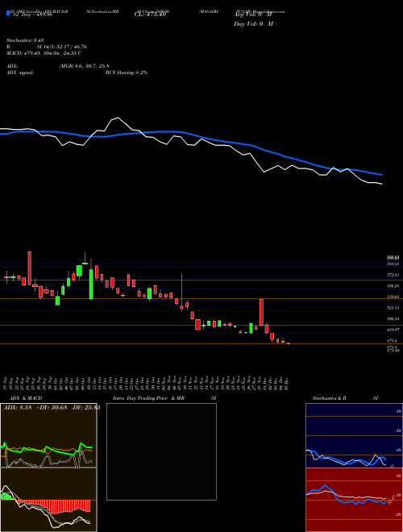The image size is (403, 532).
Task: Click the red-background RSI chart
Action: (x=354, y=500)
